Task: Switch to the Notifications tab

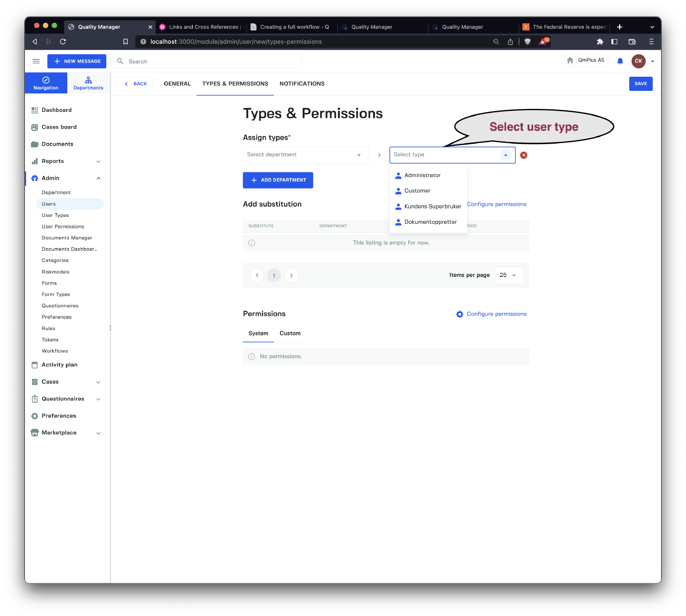Action: coord(302,84)
